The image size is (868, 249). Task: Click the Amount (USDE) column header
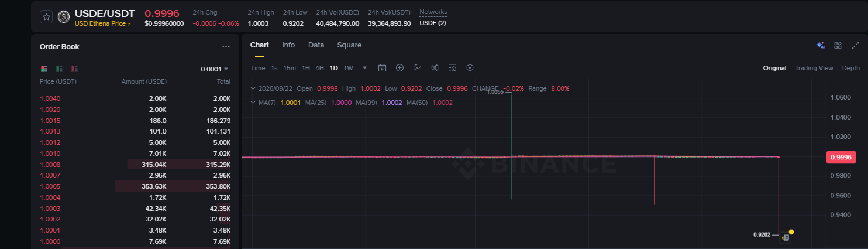point(144,81)
